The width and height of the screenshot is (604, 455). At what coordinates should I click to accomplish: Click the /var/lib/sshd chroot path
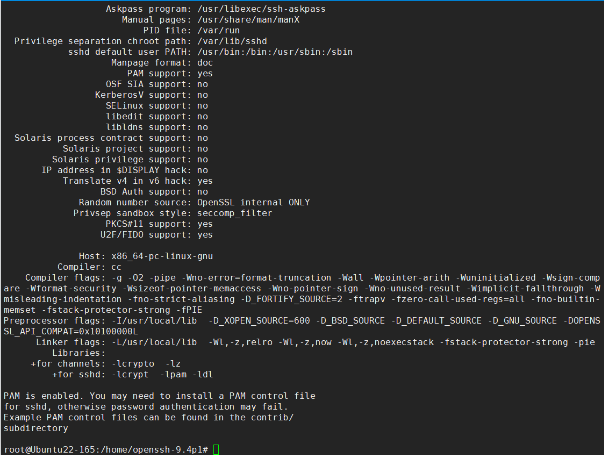pos(230,41)
